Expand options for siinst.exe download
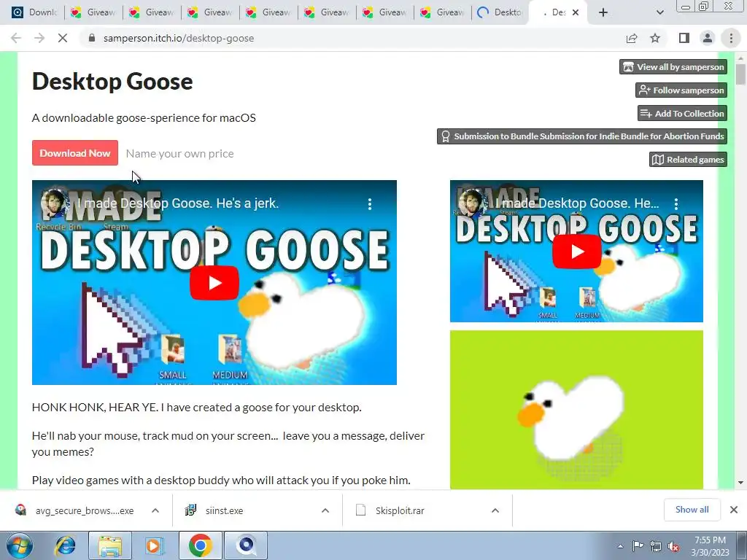The width and height of the screenshot is (747, 560). tap(325, 510)
